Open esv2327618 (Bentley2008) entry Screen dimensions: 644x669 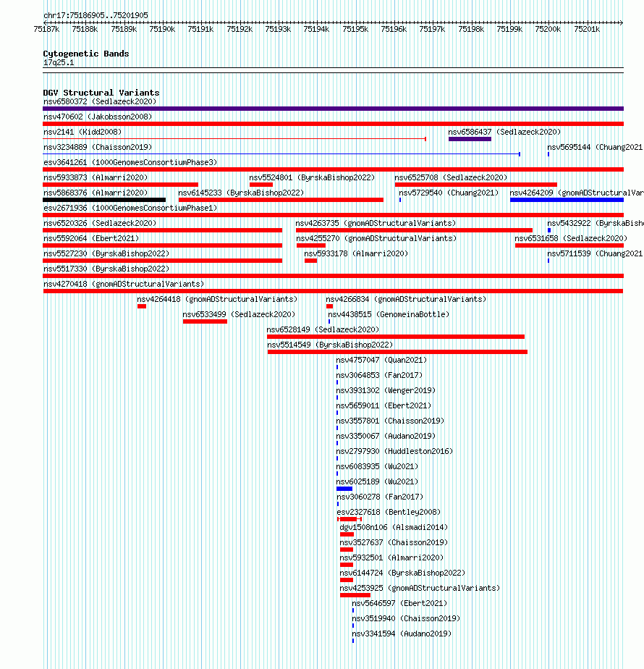(389, 513)
